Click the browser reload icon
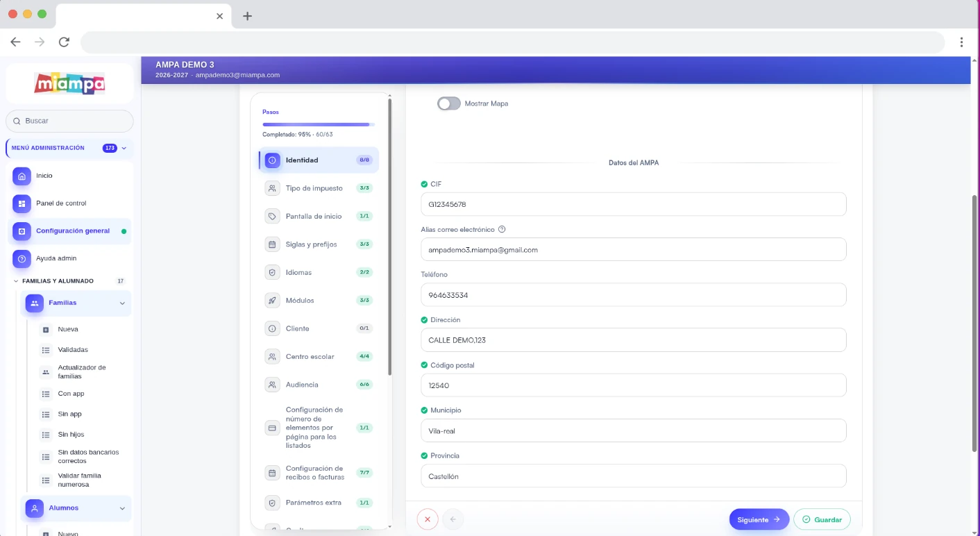 64,42
